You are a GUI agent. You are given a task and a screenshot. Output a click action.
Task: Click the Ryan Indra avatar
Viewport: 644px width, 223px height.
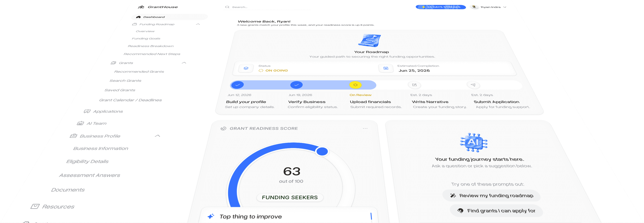point(474,7)
